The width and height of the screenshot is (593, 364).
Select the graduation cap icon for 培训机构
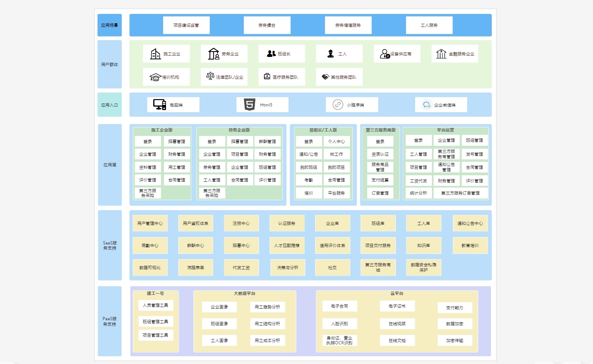pyautogui.click(x=155, y=77)
